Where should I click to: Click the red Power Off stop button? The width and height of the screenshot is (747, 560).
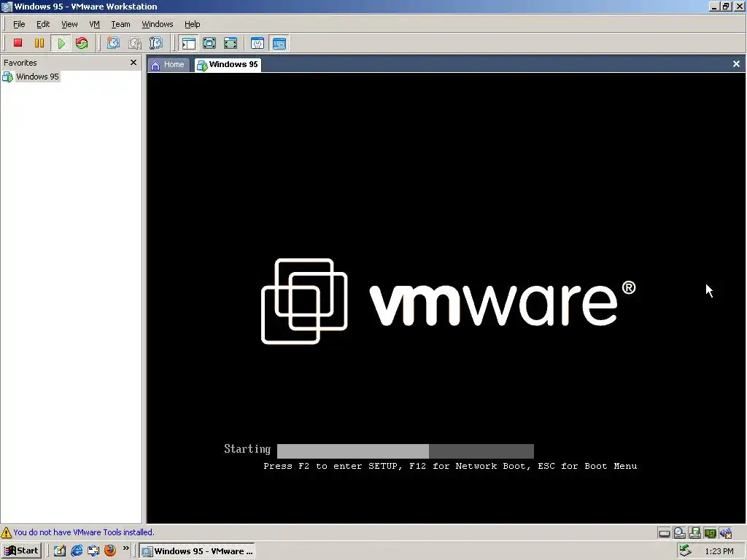18,43
